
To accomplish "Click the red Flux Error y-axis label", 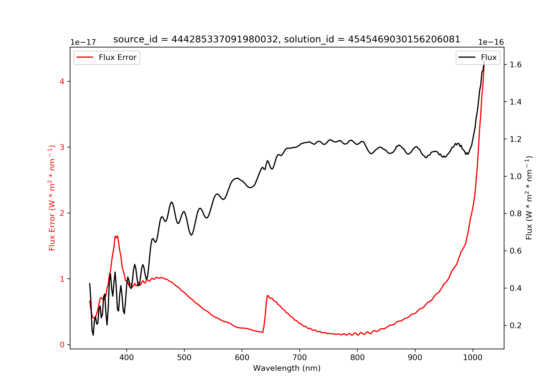I will click(x=52, y=198).
